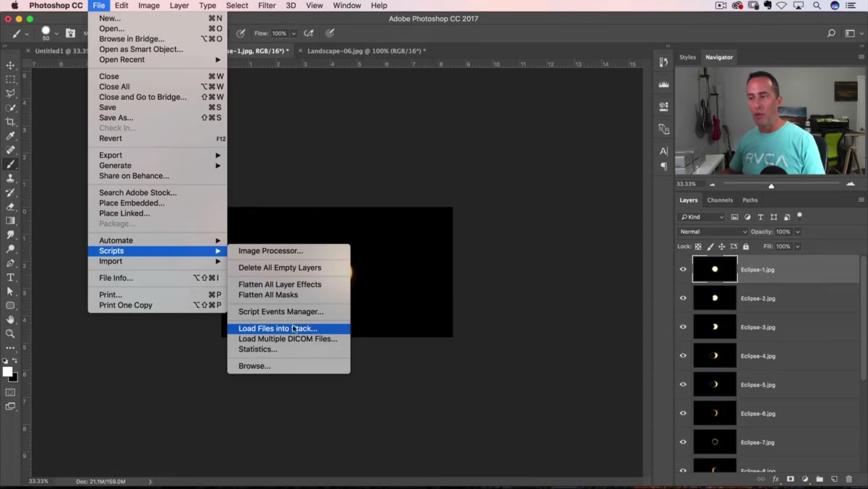Viewport: 868px width, 489px height.
Task: Select the Healing Brush tool
Action: click(x=10, y=150)
